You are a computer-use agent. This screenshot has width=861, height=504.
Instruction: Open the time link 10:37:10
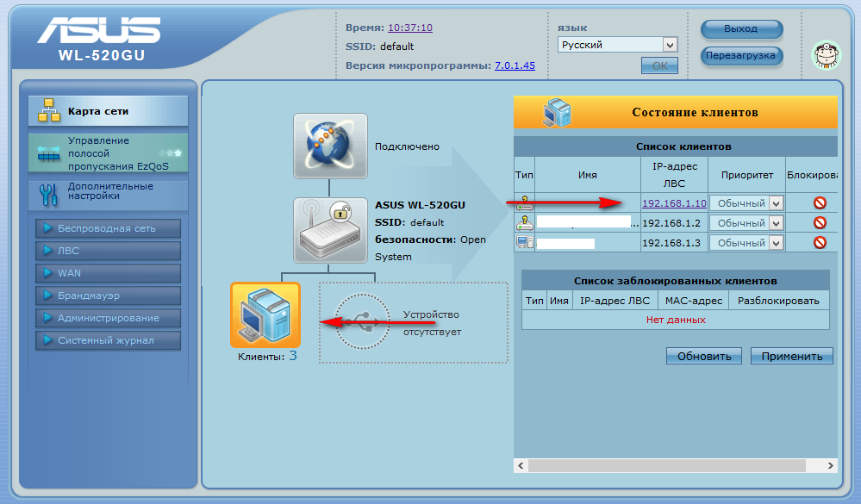tap(410, 28)
